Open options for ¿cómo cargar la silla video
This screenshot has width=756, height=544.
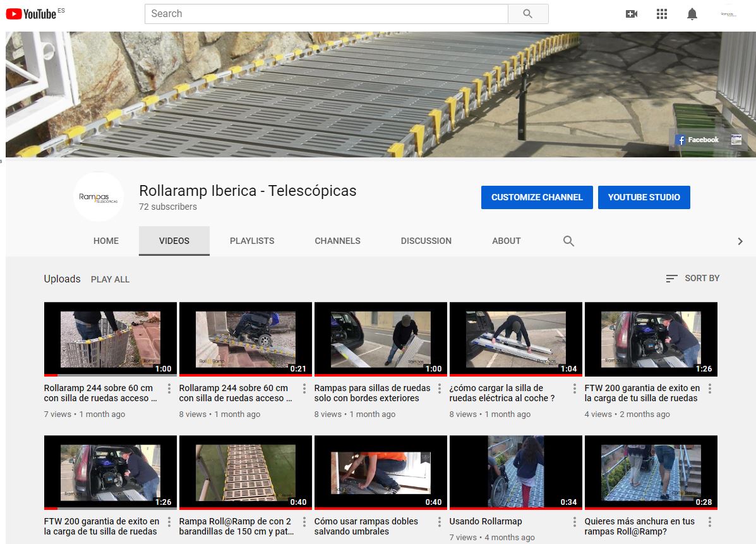(x=575, y=388)
